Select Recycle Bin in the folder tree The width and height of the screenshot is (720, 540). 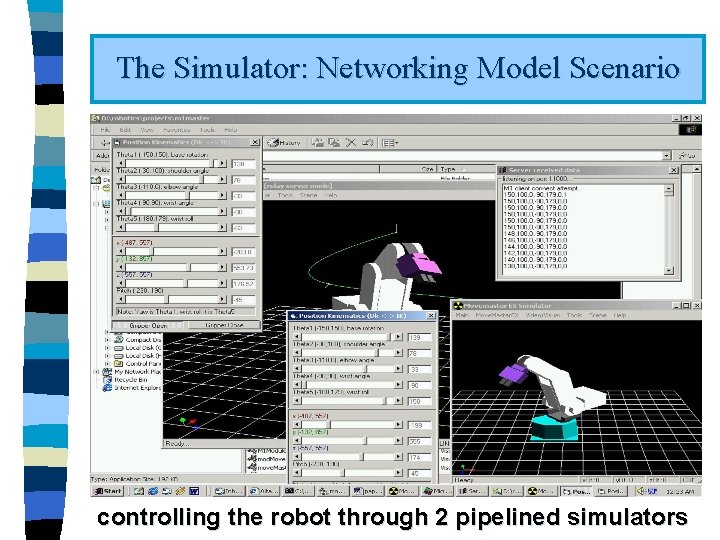[x=126, y=380]
